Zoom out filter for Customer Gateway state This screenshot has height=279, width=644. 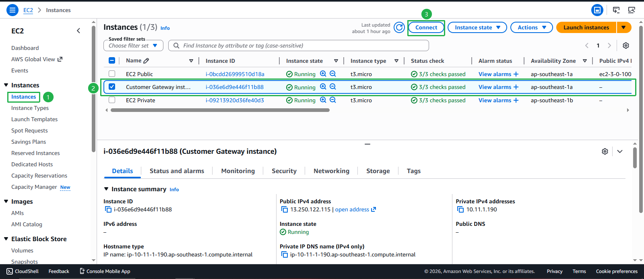(x=333, y=87)
